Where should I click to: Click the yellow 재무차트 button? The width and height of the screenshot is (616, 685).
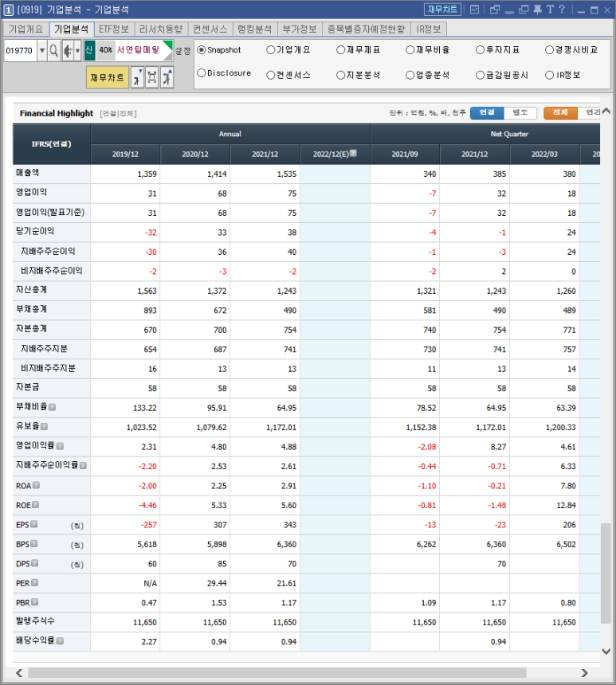[x=107, y=77]
